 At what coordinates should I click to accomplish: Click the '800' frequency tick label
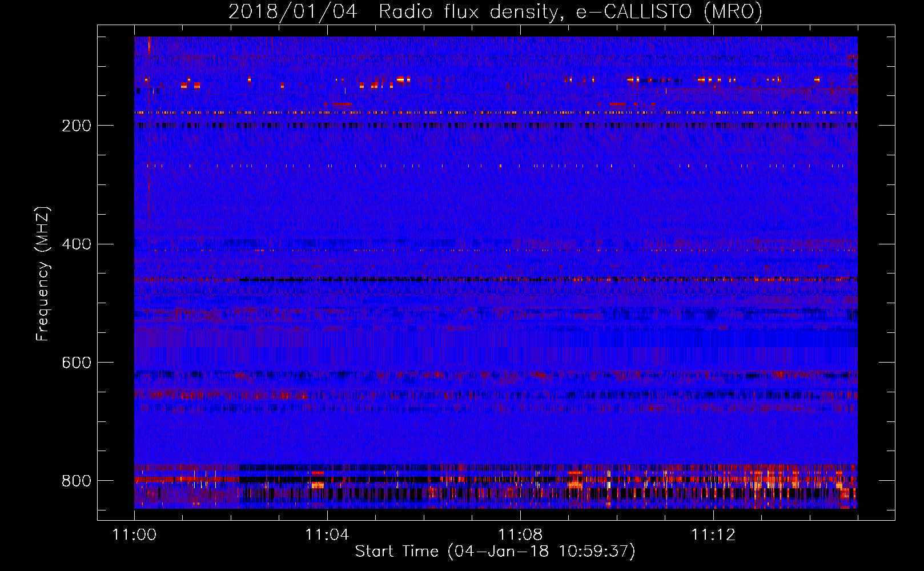tap(77, 481)
